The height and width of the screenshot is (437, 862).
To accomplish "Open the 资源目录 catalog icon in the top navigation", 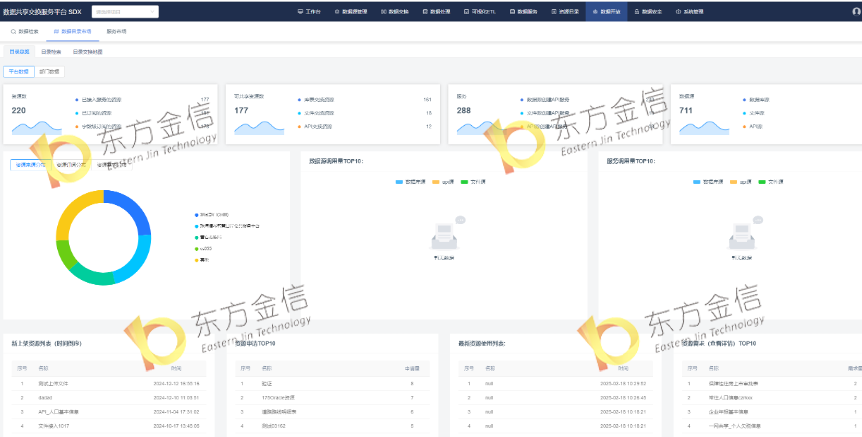I will 554,12.
